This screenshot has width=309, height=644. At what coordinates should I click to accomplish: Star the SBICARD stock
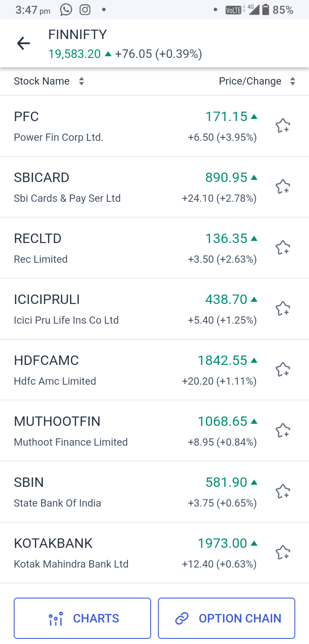click(x=282, y=187)
